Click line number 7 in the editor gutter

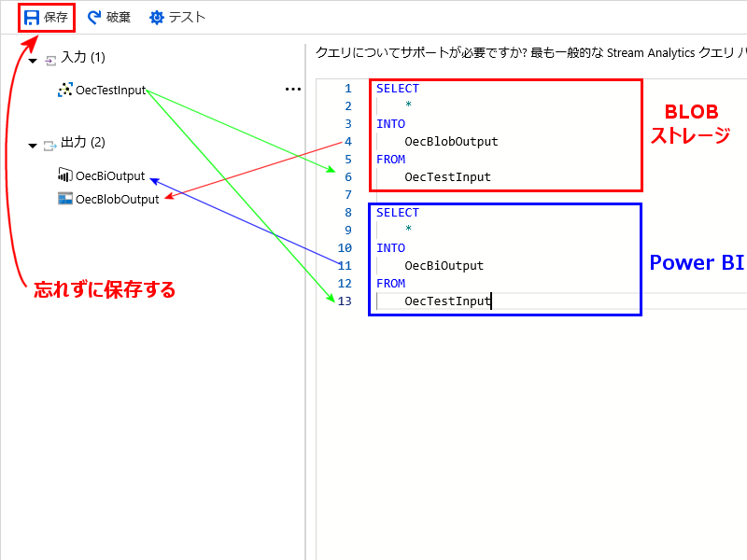348,195
